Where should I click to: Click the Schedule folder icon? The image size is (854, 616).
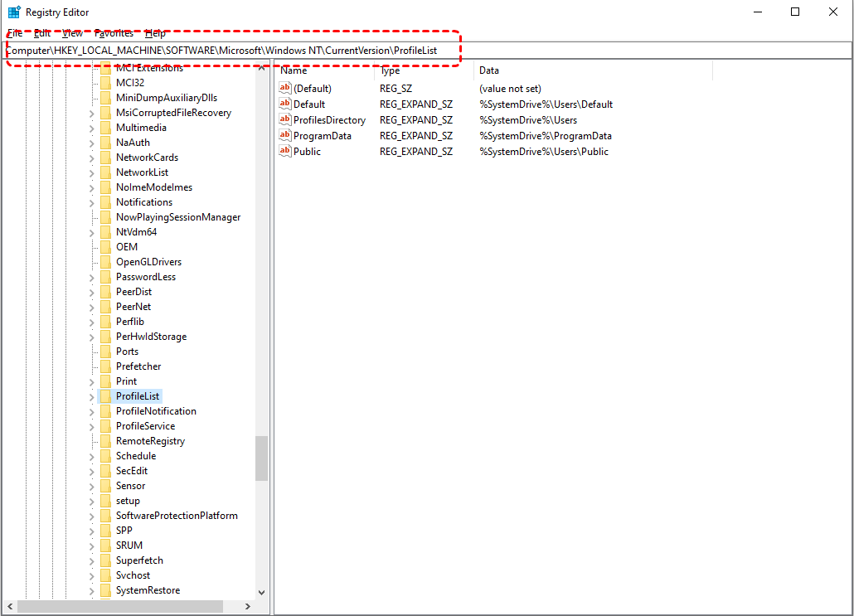105,456
